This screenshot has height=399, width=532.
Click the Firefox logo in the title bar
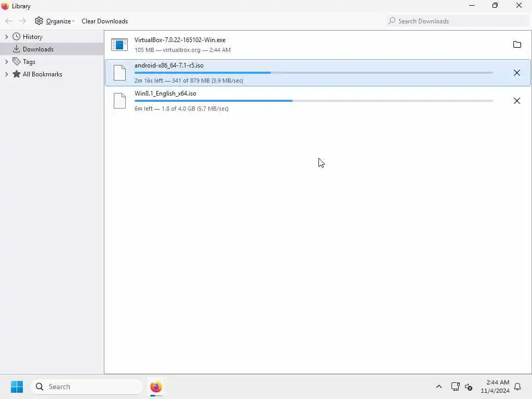click(5, 6)
